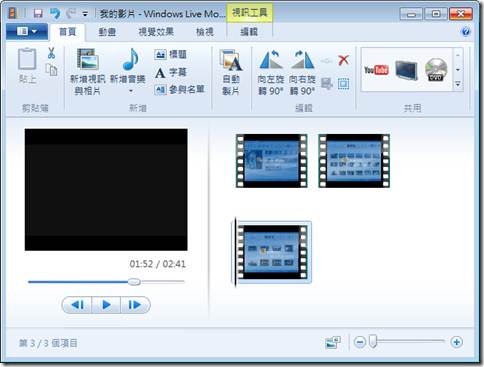This screenshot has width=484, height=367.
Task: Open the Visual Effects (視覺效果) tab
Action: tap(156, 32)
